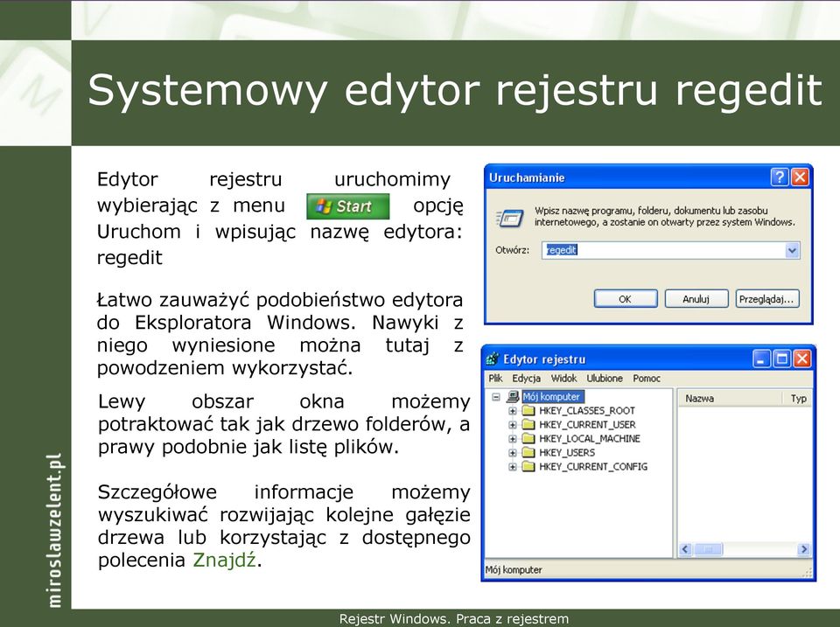Expand the HKEY_CLASSES_ROOT branch
The height and width of the screenshot is (627, 840).
click(512, 411)
